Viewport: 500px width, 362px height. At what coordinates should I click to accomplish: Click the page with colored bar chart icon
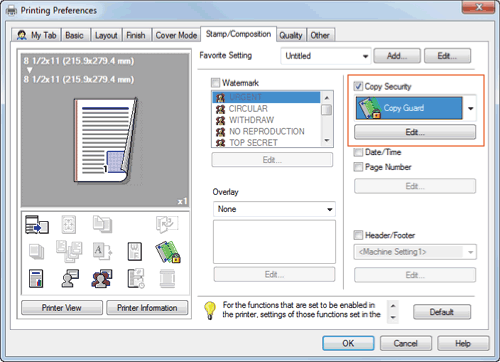click(x=36, y=279)
